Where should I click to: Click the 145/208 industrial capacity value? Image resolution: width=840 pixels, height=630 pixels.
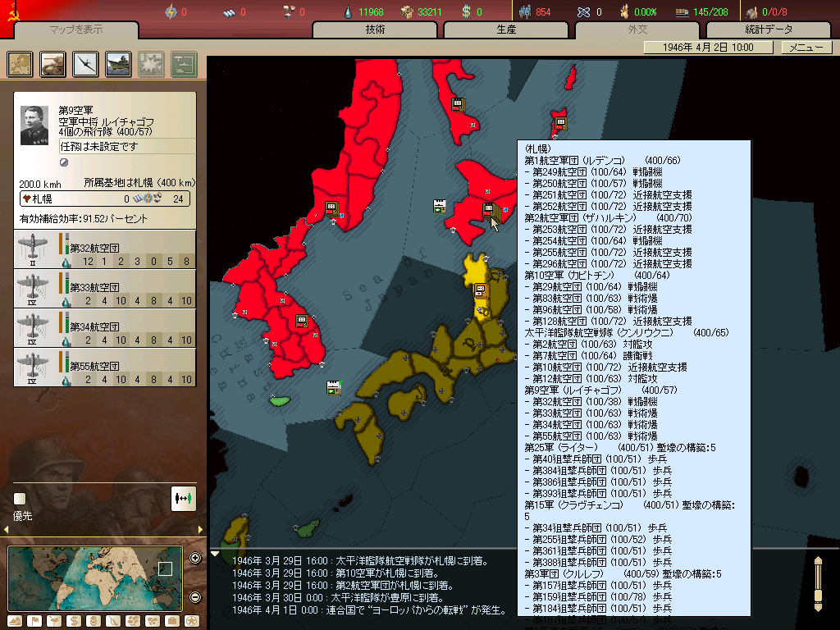coord(710,11)
